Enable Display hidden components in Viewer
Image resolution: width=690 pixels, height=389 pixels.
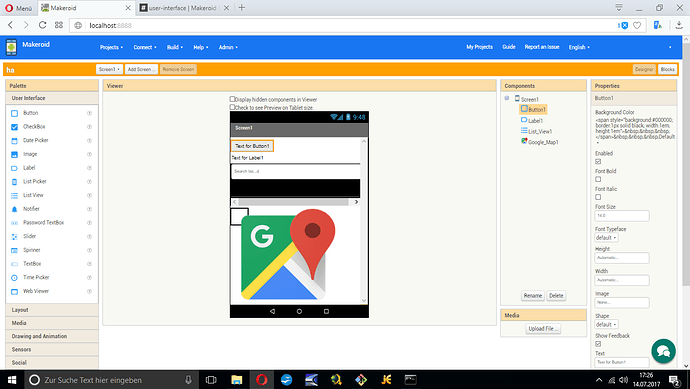(x=232, y=99)
